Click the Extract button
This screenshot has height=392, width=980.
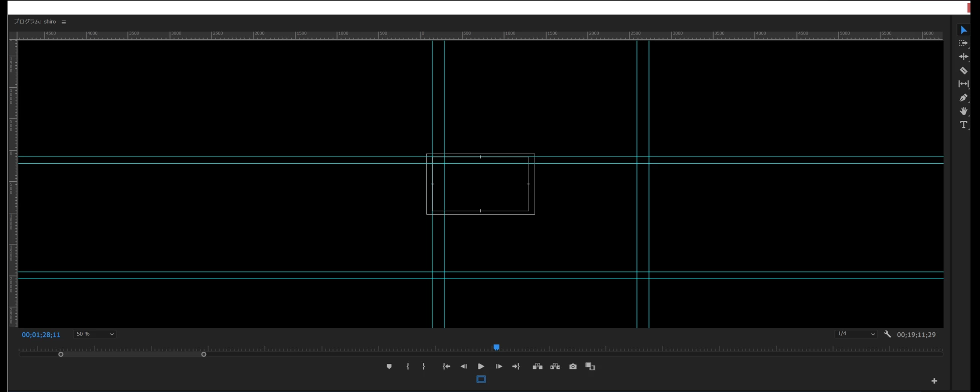[555, 366]
